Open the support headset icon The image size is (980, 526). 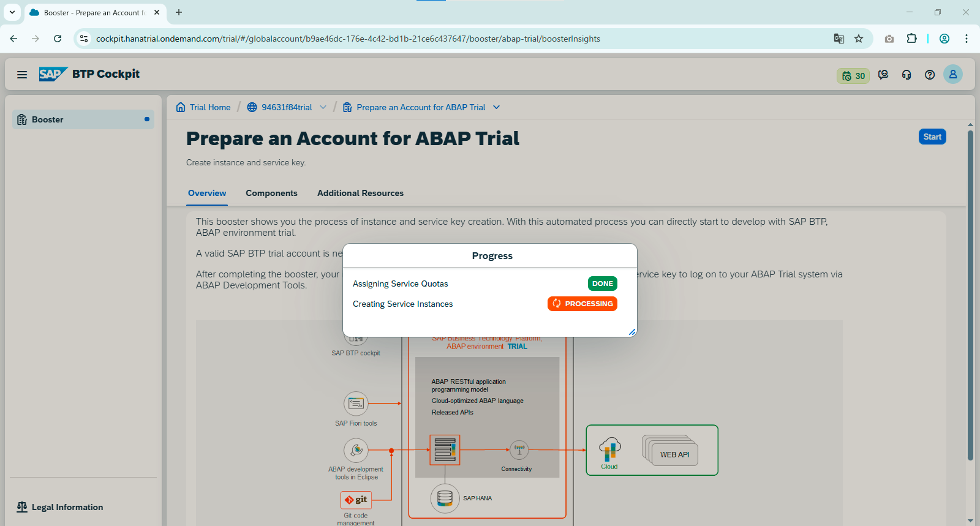pos(907,75)
